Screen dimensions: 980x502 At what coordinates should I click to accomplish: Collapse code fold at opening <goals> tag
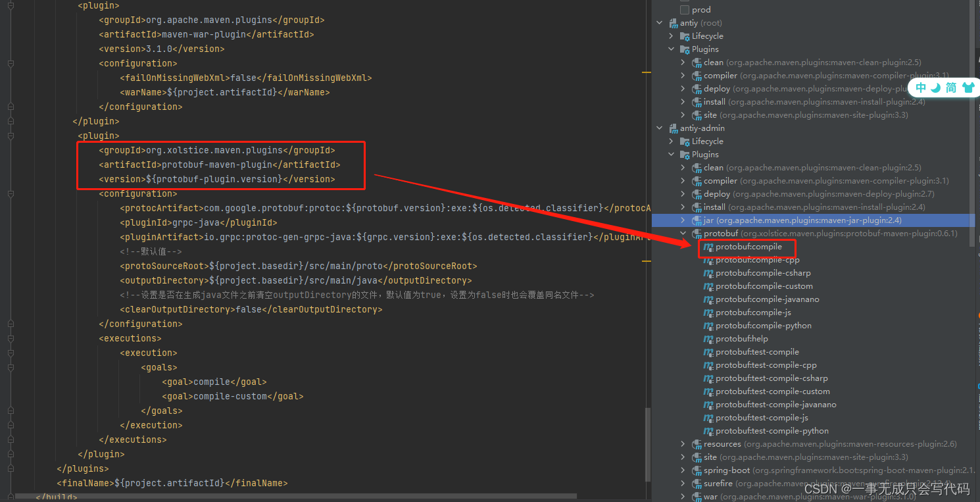[x=11, y=367]
